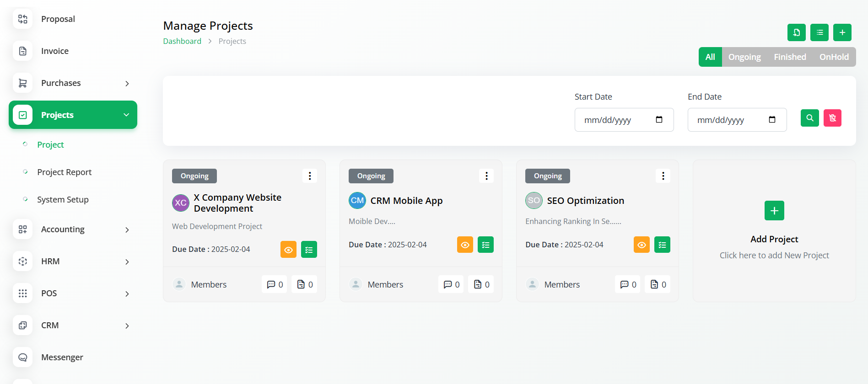Image resolution: width=868 pixels, height=384 pixels.
Task: Expand the Purchases menu chevron
Action: pyautogui.click(x=127, y=83)
